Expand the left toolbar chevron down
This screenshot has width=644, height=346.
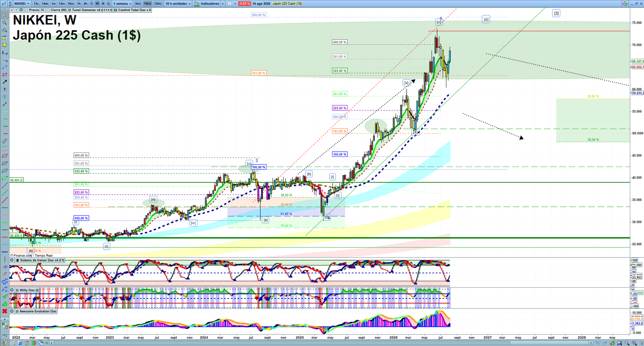(x=4, y=319)
